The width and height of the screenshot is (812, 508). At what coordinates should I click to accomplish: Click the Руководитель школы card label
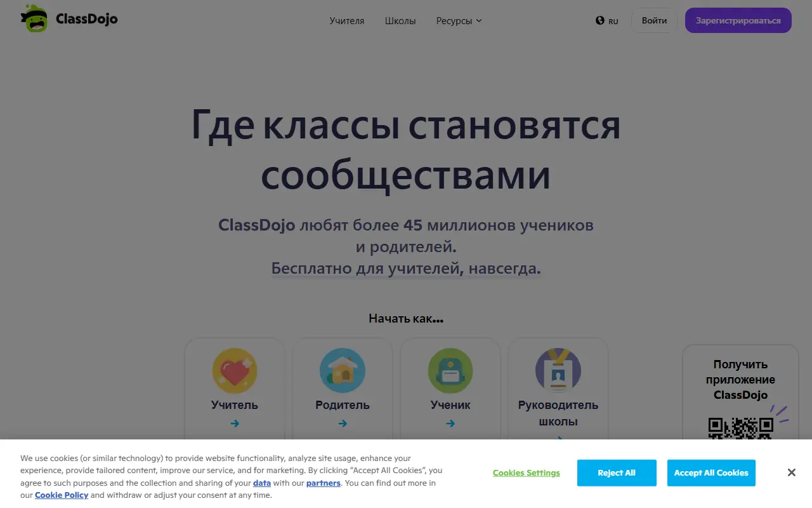coord(558,413)
